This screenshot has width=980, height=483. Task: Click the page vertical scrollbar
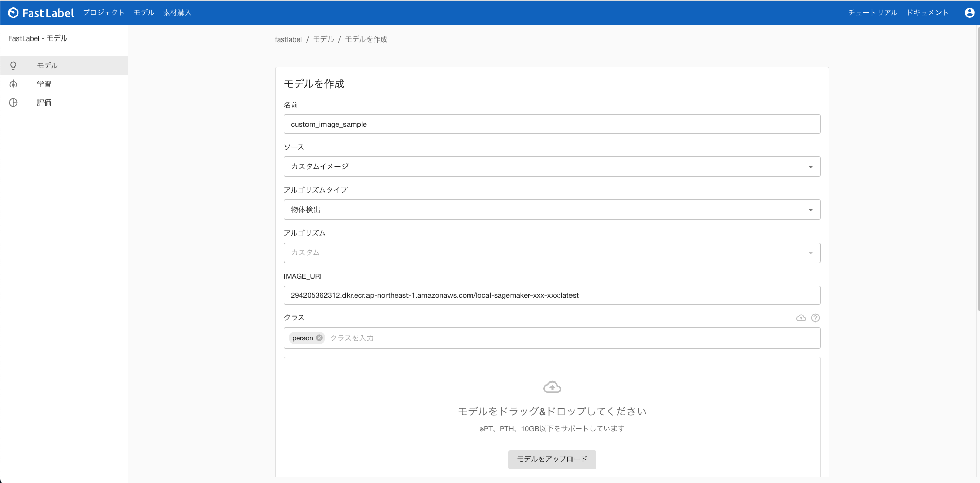pyautogui.click(x=978, y=168)
